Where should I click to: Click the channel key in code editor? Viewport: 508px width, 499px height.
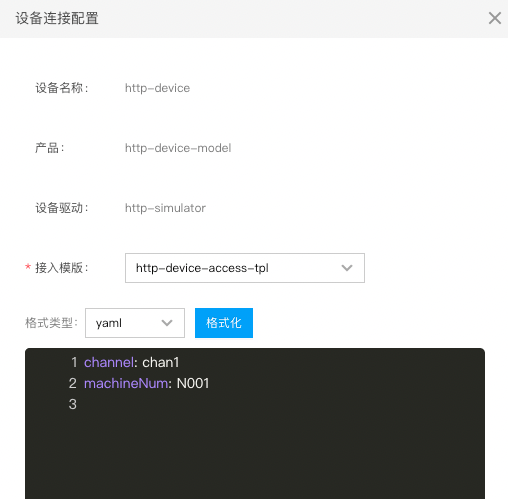tap(109, 362)
